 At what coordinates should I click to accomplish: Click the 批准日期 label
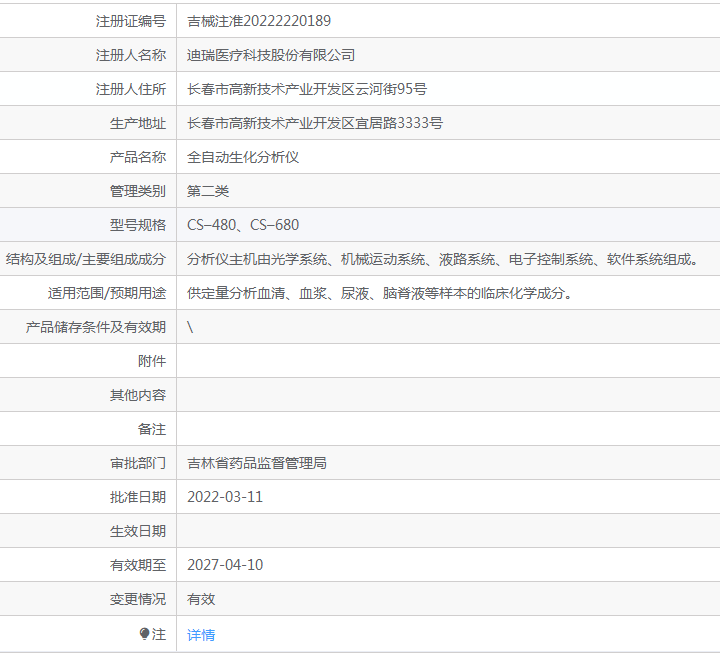pyautogui.click(x=138, y=497)
